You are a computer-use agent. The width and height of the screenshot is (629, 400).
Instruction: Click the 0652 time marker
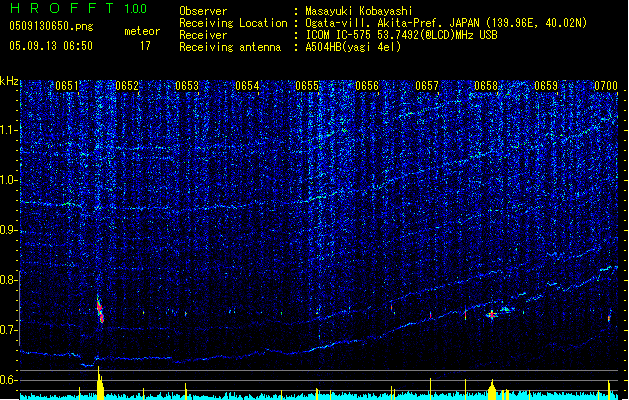point(127,86)
